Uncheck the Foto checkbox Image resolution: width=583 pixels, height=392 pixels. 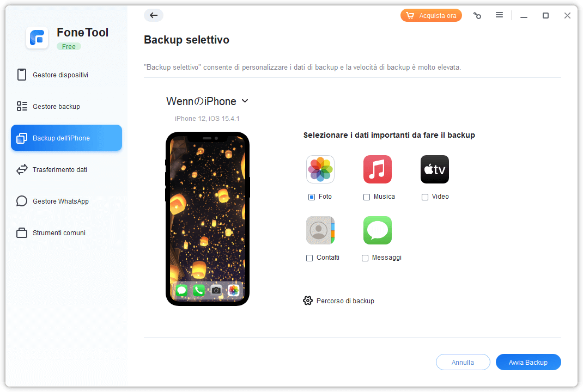click(312, 197)
